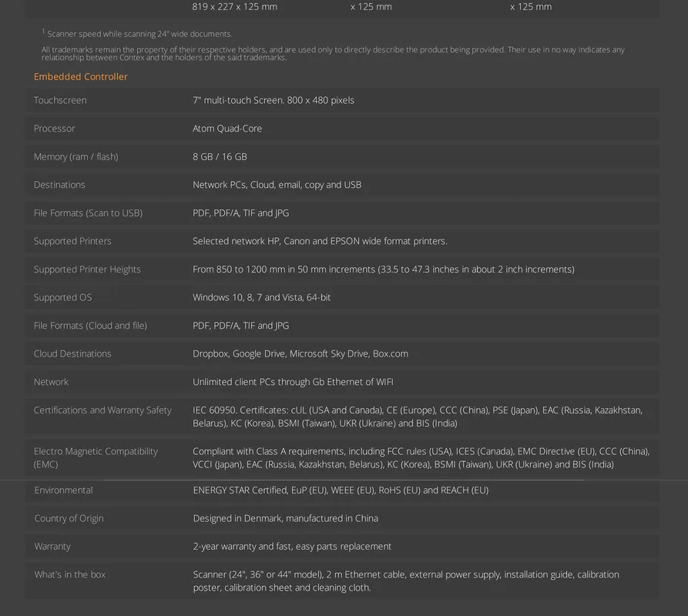Click the Cloud Destinations label
688x616 pixels.
(72, 354)
